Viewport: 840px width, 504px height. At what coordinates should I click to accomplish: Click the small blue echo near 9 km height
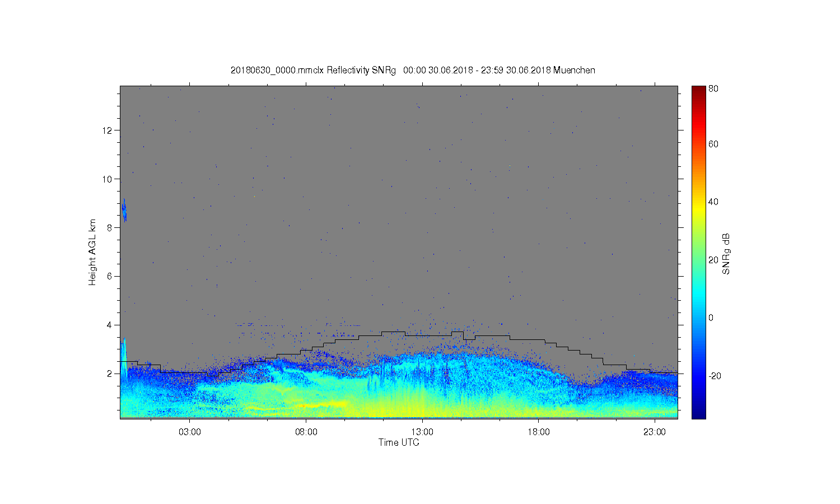point(124,211)
